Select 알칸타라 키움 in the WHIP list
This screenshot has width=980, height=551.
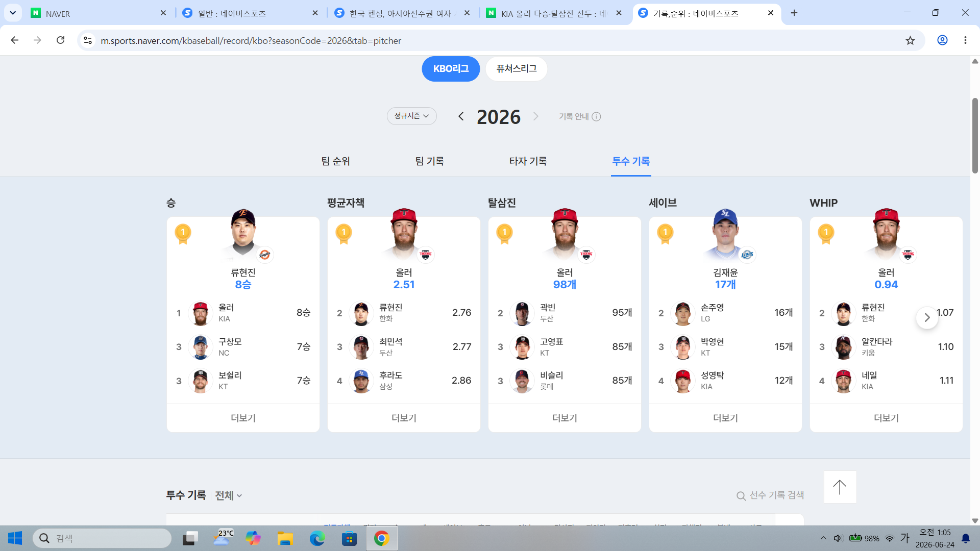[886, 347]
